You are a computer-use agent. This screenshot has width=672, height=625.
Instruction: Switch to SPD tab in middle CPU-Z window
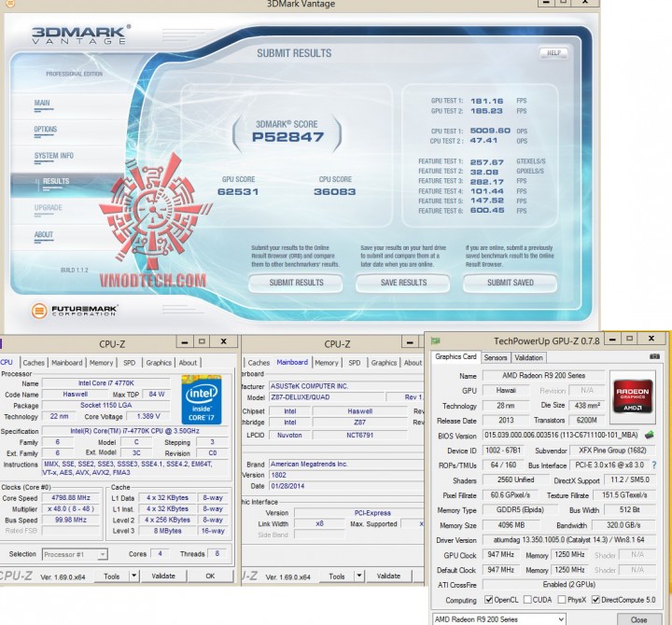pos(355,363)
